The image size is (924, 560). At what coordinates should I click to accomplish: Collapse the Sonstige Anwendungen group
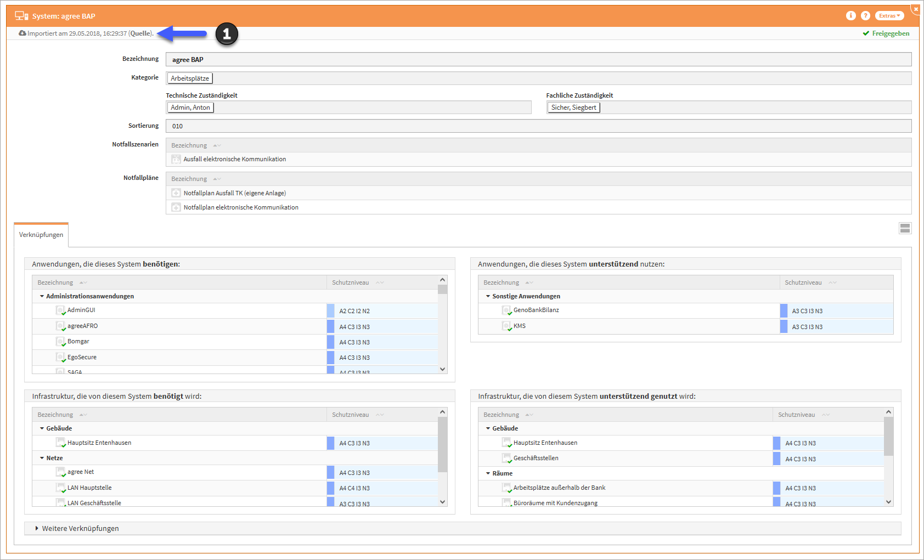point(488,296)
